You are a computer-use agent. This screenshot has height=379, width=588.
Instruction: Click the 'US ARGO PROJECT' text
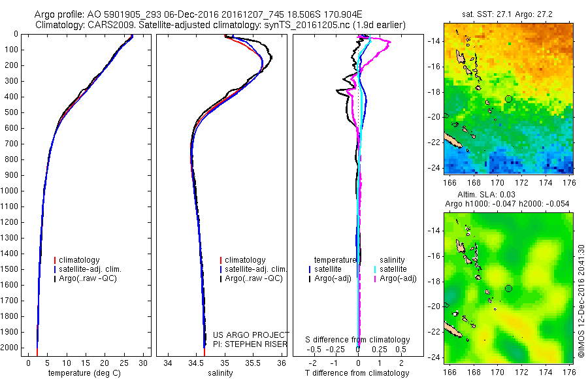coord(251,335)
